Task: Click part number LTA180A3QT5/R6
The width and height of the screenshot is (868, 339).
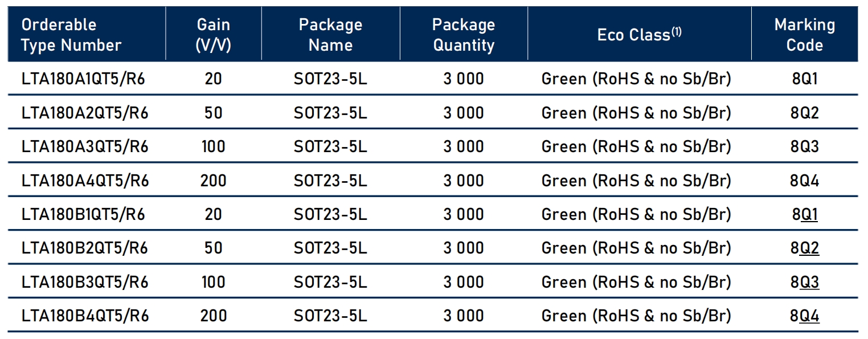Action: [x=85, y=146]
